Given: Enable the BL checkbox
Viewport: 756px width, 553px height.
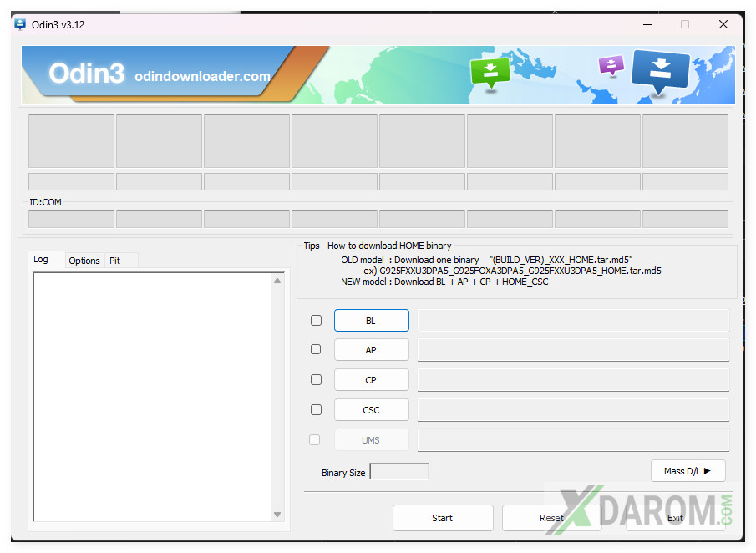Looking at the screenshot, I should point(316,320).
